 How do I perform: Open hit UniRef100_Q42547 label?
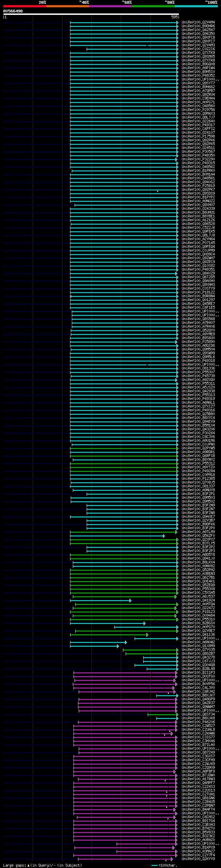[x=198, y=30]
